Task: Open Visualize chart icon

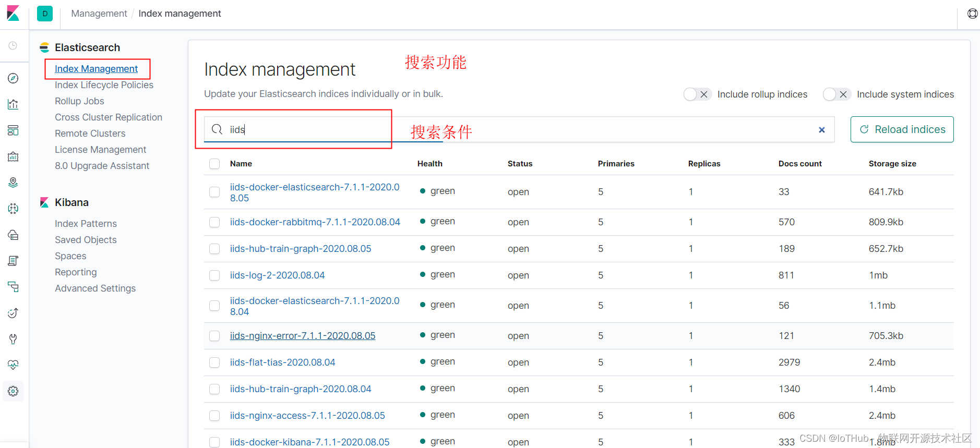Action: pyautogui.click(x=13, y=104)
